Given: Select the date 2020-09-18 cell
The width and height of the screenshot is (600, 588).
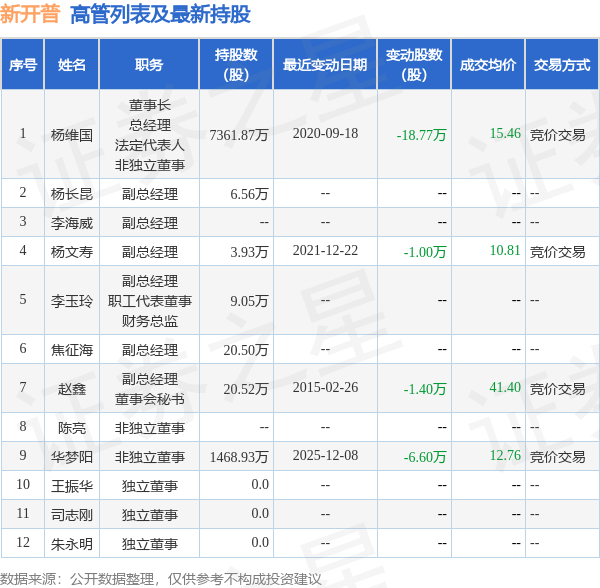Looking at the screenshot, I should [x=325, y=134].
